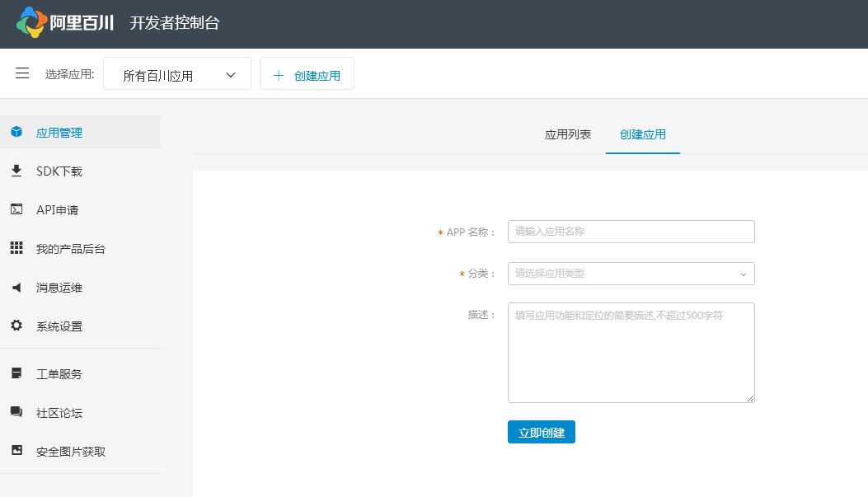Click the 创建应用 button with plus sign

click(307, 75)
